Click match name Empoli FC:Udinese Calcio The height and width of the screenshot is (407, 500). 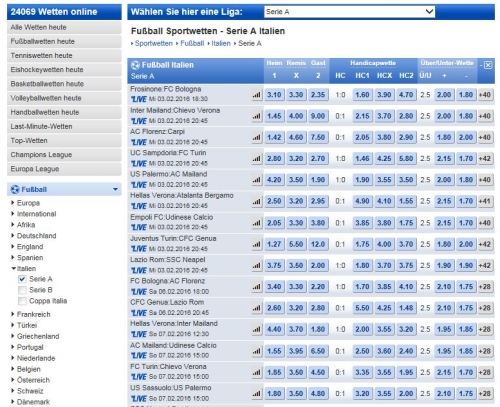pos(172,217)
